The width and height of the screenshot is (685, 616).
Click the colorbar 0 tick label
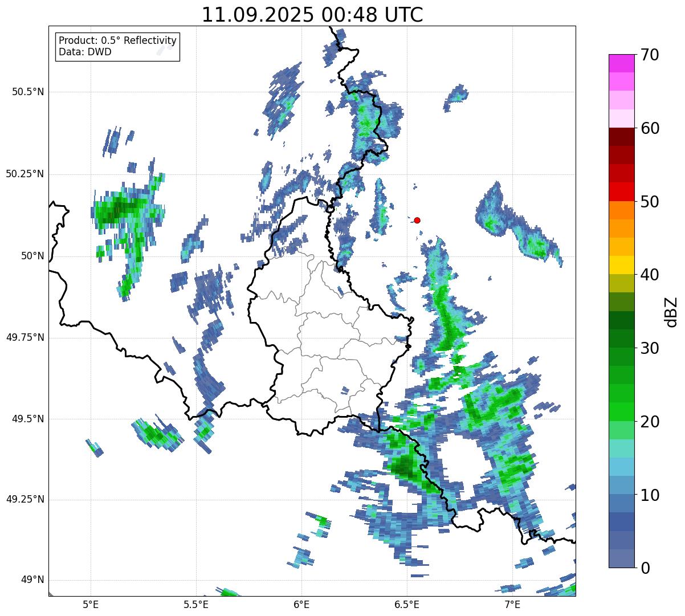coord(645,568)
